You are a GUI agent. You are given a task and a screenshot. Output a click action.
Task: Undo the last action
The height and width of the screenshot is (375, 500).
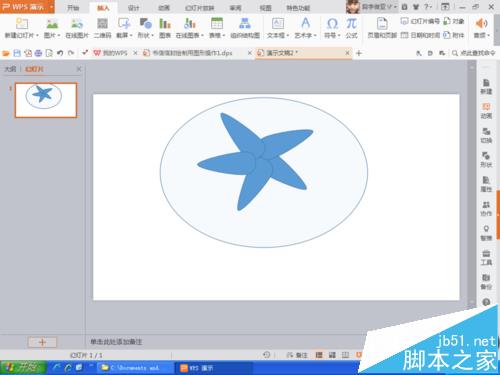pyautogui.click(x=60, y=53)
